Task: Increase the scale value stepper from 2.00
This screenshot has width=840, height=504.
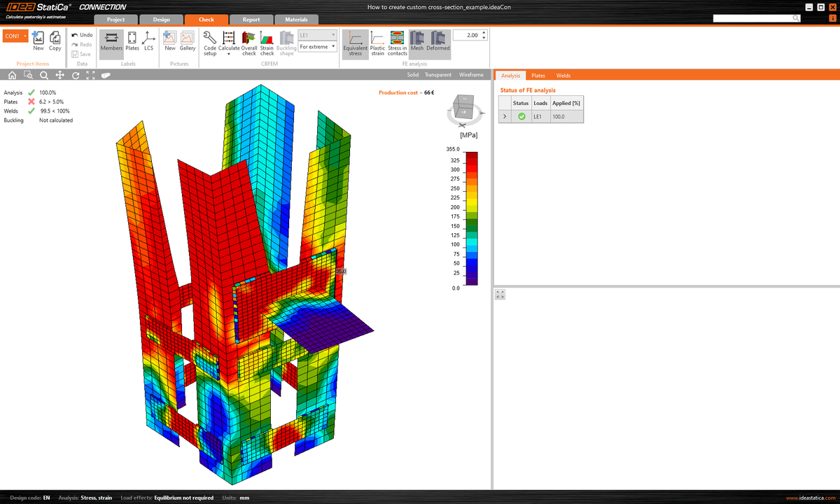Action: [x=483, y=31]
